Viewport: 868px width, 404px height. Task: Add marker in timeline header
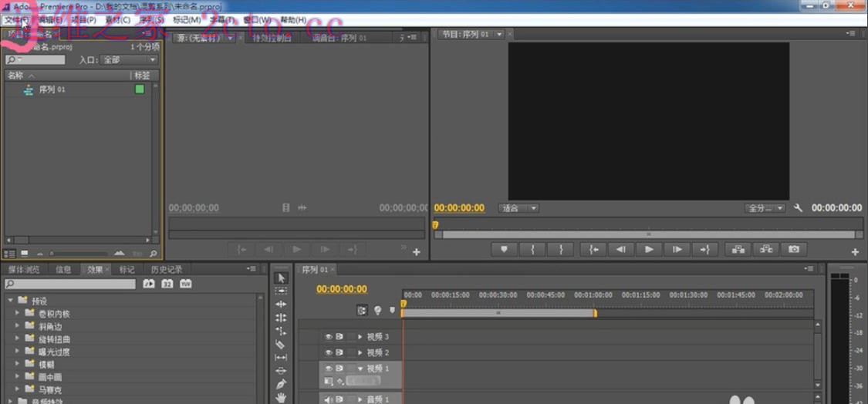393,311
